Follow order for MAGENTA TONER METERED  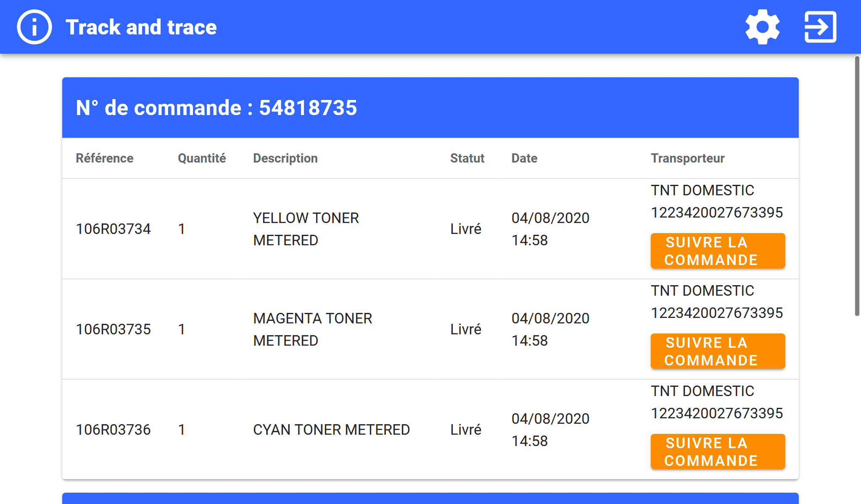pyautogui.click(x=718, y=351)
